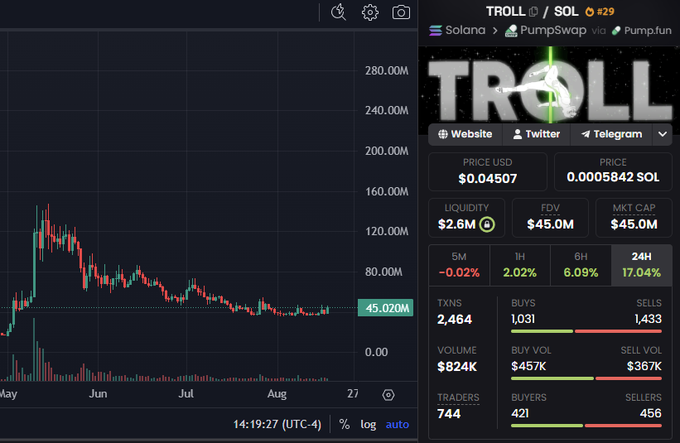Click the SELLS 1,433 value
This screenshot has width=680, height=443.
pyautogui.click(x=648, y=319)
